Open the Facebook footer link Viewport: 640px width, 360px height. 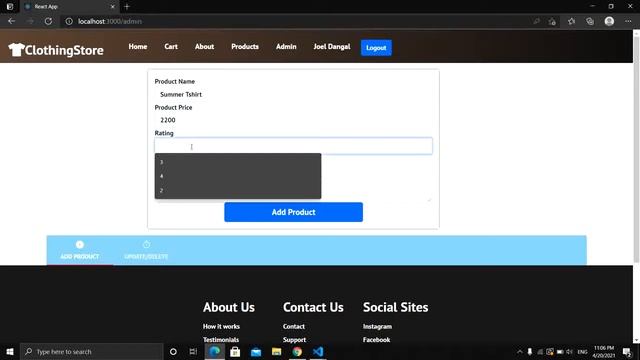(376, 340)
